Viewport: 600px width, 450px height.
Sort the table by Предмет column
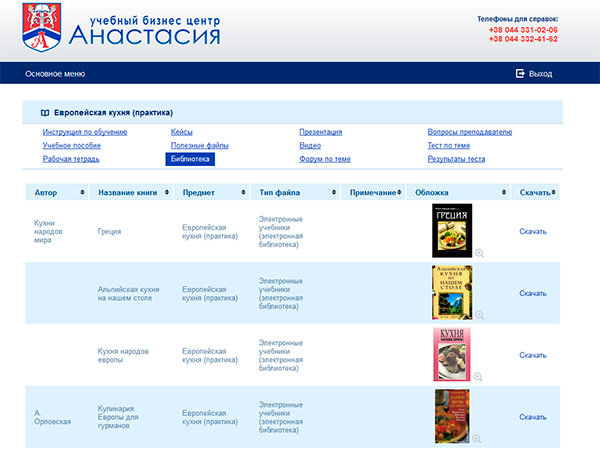(x=243, y=192)
